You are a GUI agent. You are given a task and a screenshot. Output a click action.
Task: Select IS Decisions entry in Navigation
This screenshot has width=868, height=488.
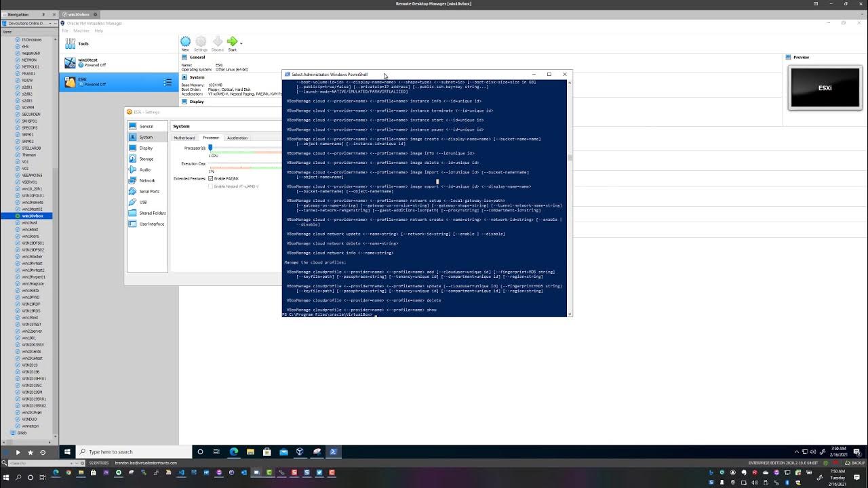(x=31, y=39)
